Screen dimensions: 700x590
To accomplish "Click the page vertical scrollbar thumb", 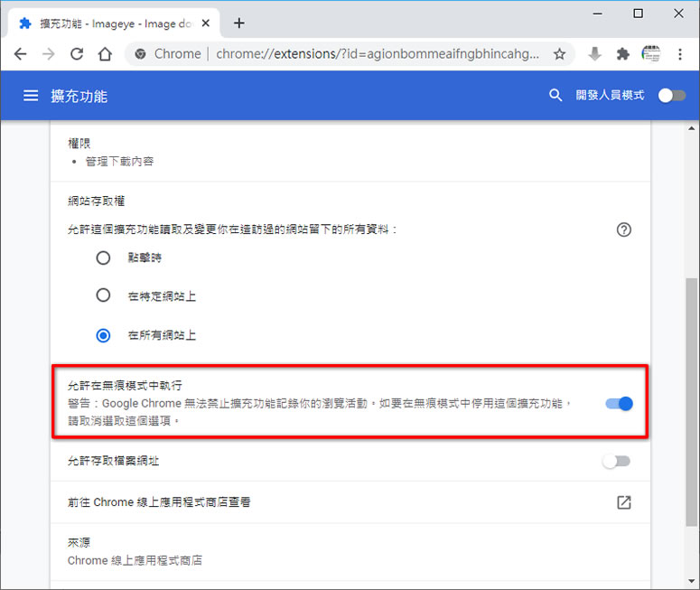I will click(x=692, y=402).
